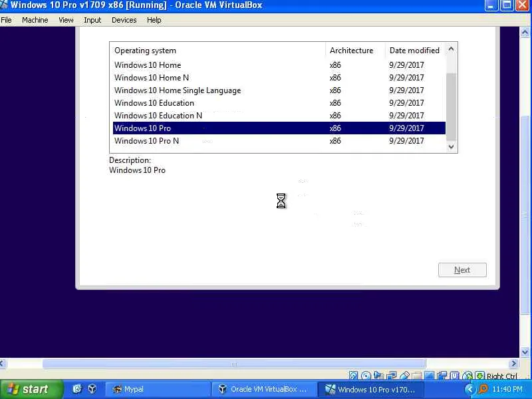
Task: Open the Machine menu
Action: 35,20
